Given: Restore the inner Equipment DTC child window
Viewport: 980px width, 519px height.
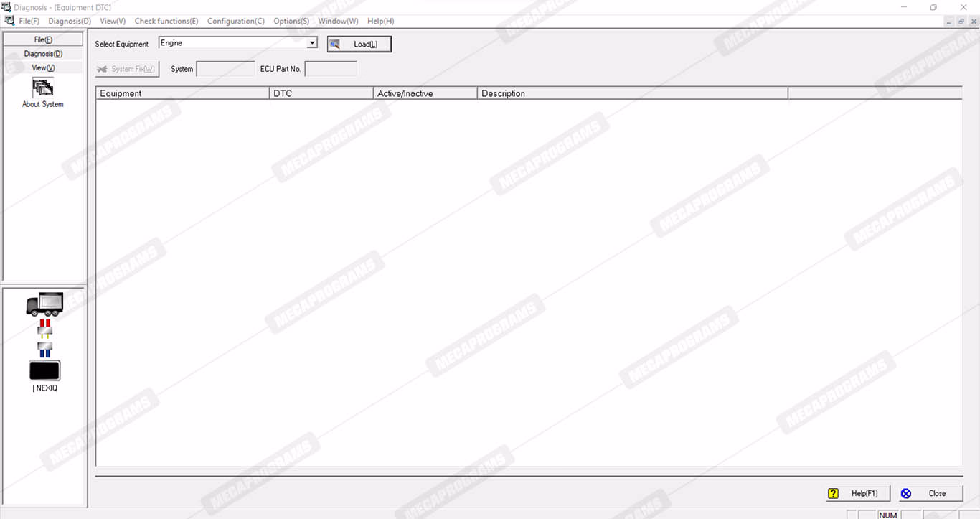Looking at the screenshot, I should [961, 22].
